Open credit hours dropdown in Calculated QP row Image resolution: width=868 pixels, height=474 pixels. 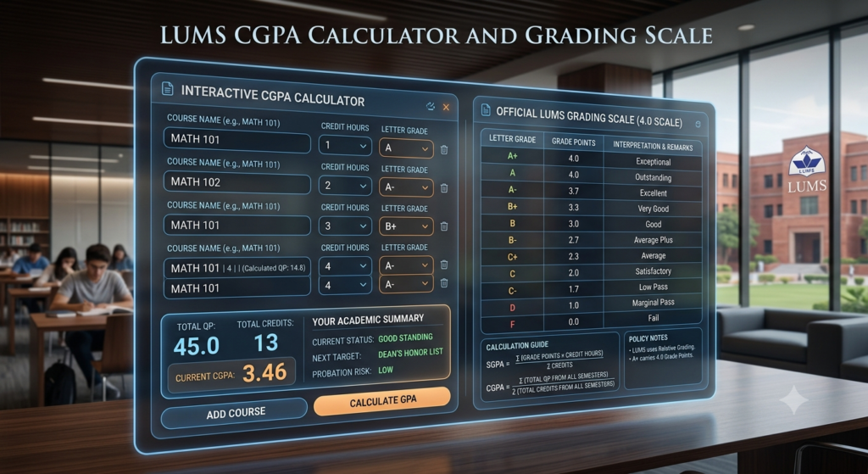pyautogui.click(x=346, y=266)
